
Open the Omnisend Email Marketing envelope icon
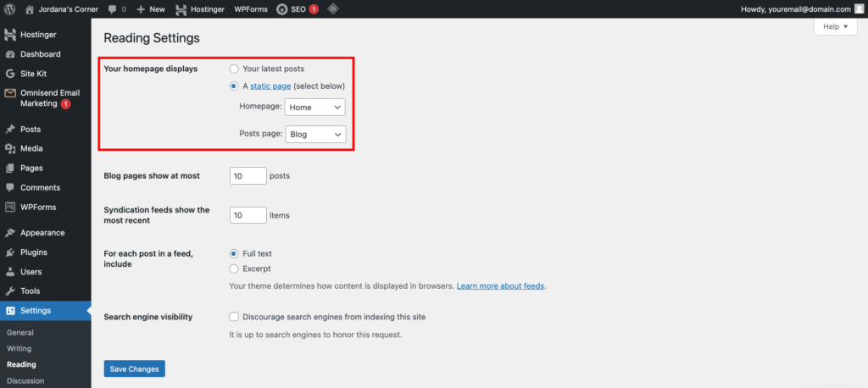[10, 93]
